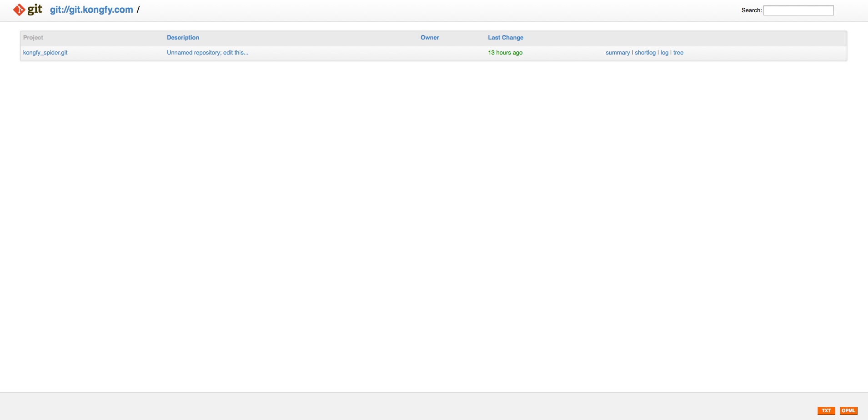Image resolution: width=868 pixels, height=420 pixels.
Task: Sort projects by Description column header
Action: pyautogui.click(x=183, y=38)
